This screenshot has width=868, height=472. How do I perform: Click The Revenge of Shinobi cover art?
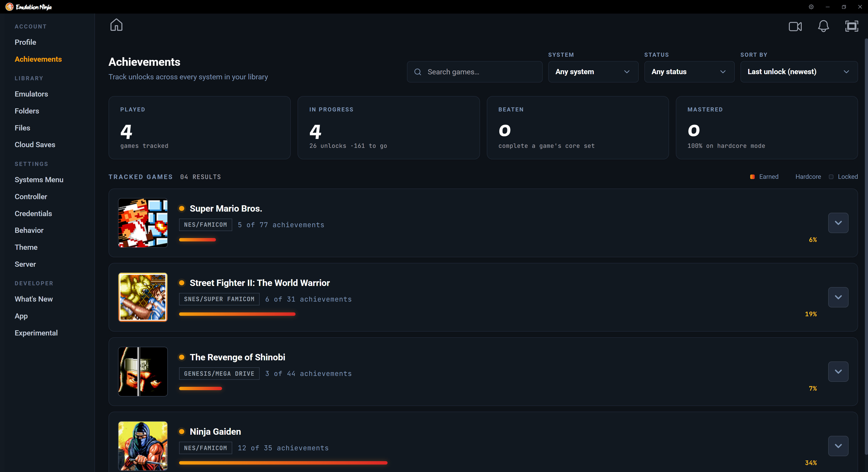(143, 372)
